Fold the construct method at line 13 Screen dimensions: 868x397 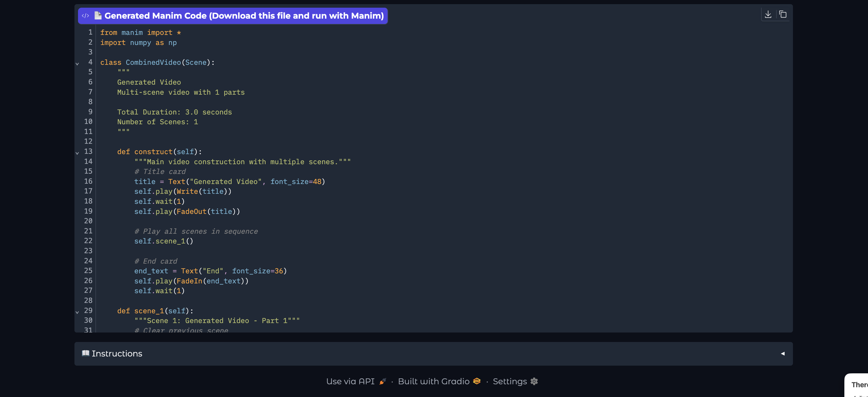(77, 153)
